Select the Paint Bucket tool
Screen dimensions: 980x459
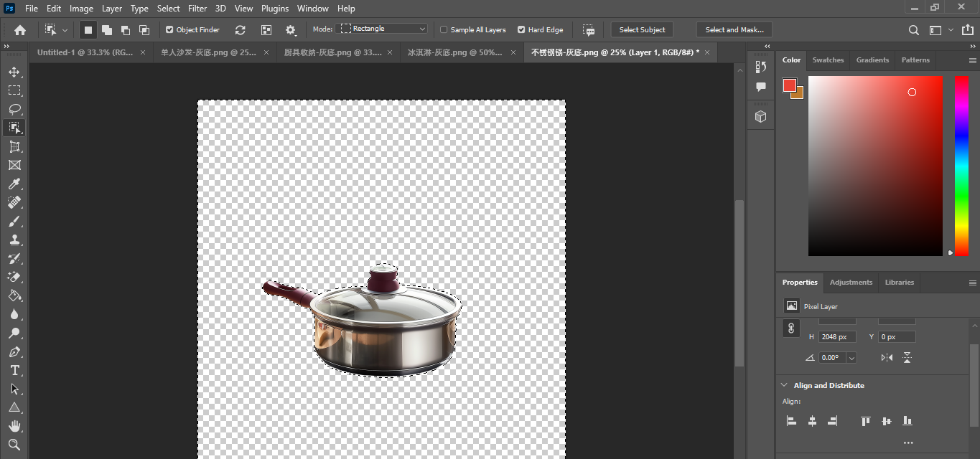14,296
